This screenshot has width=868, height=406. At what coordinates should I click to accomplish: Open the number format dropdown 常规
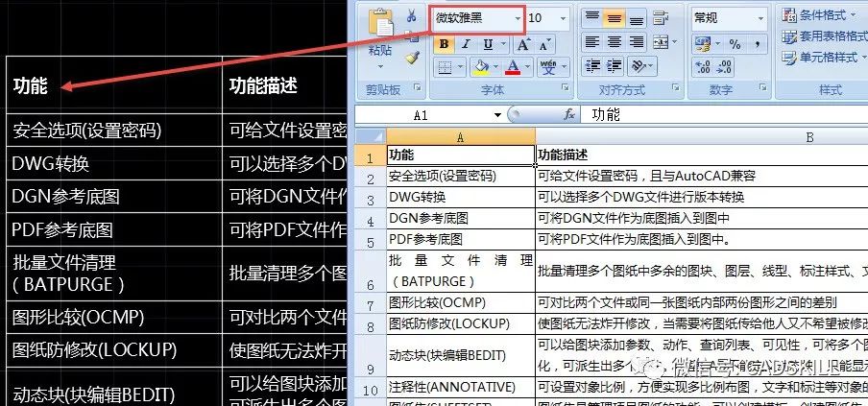(761, 18)
